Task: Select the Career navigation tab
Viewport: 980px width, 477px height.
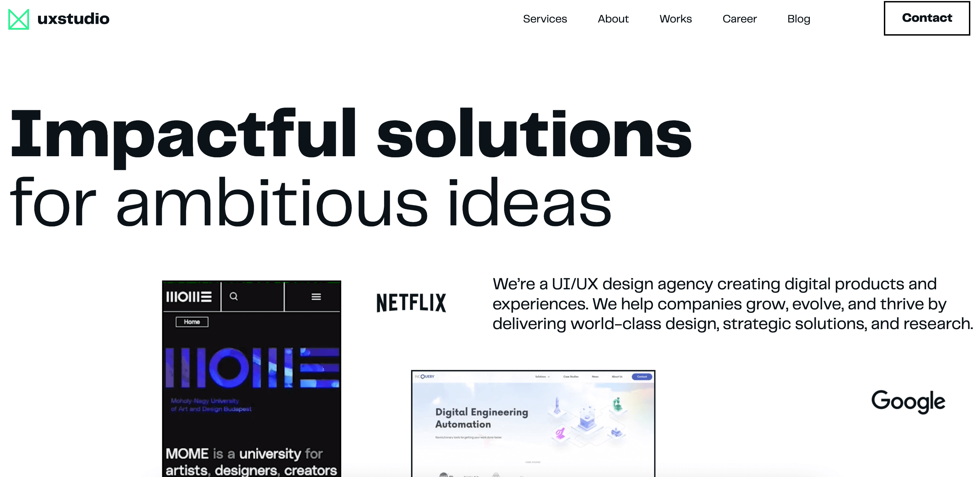Action: tap(741, 19)
